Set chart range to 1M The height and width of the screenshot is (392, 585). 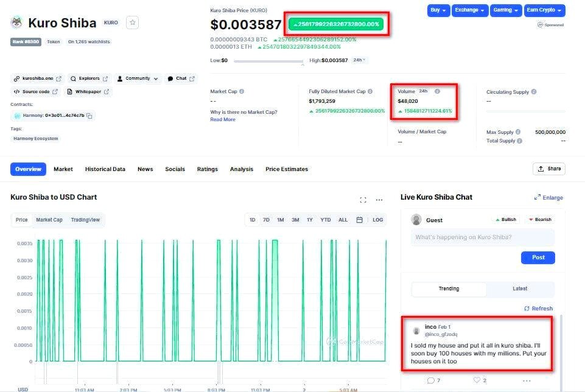[281, 220]
